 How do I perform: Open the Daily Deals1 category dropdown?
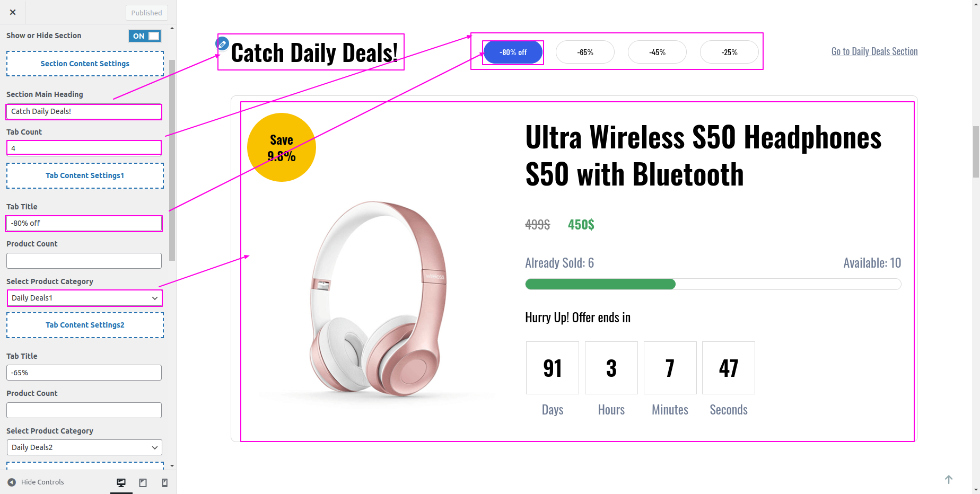(x=84, y=298)
